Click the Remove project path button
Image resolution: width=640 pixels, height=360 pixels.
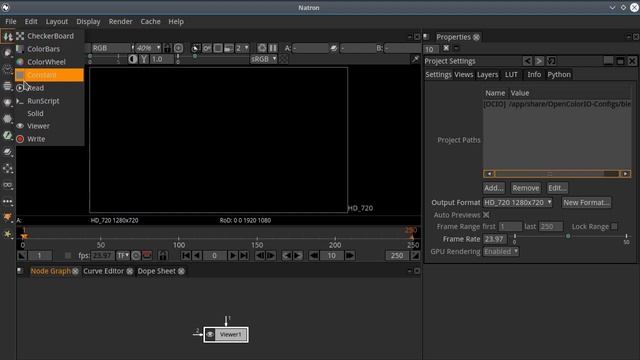tap(526, 188)
